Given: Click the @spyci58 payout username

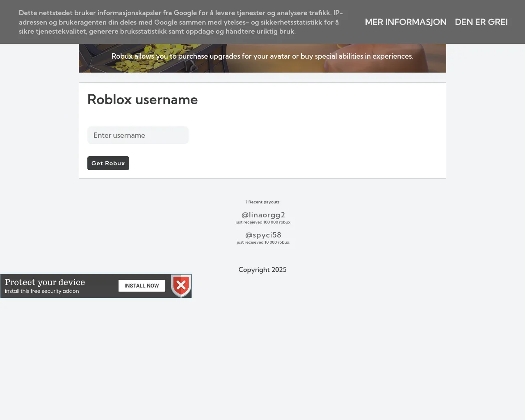Looking at the screenshot, I should (x=263, y=235).
